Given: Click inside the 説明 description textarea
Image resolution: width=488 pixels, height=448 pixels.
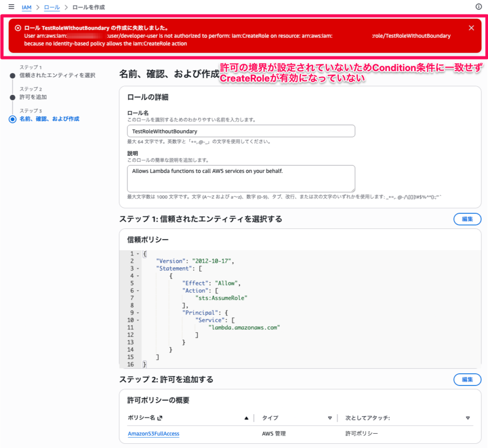Looking at the screenshot, I should [241, 179].
